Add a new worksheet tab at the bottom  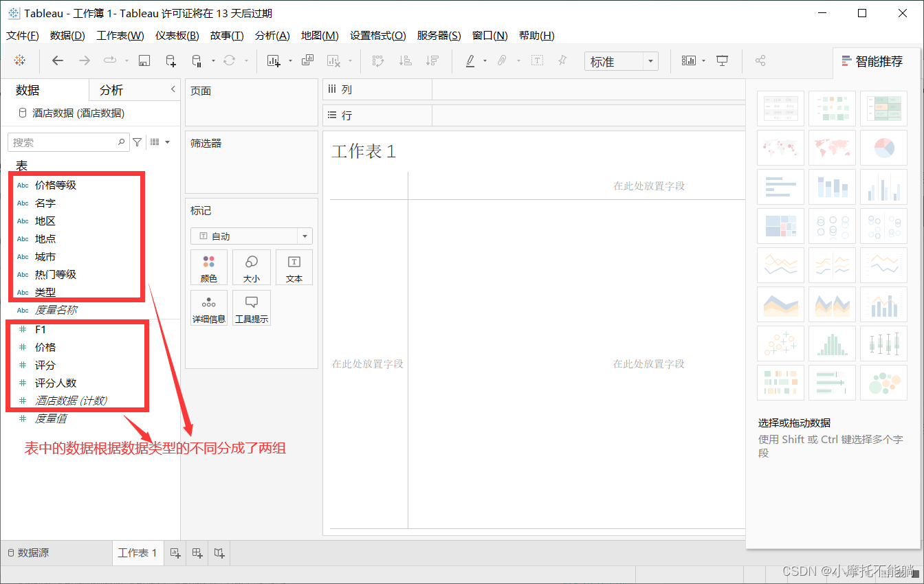tap(175, 552)
